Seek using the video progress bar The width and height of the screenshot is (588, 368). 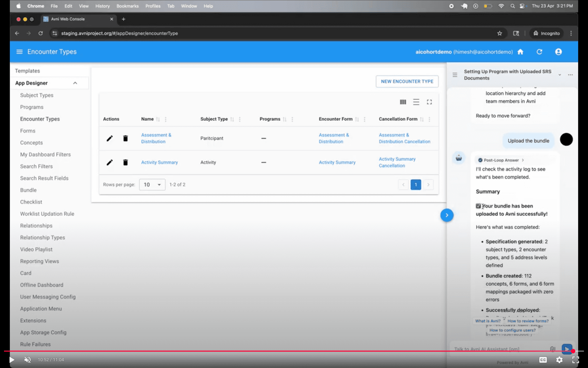tap(294, 350)
